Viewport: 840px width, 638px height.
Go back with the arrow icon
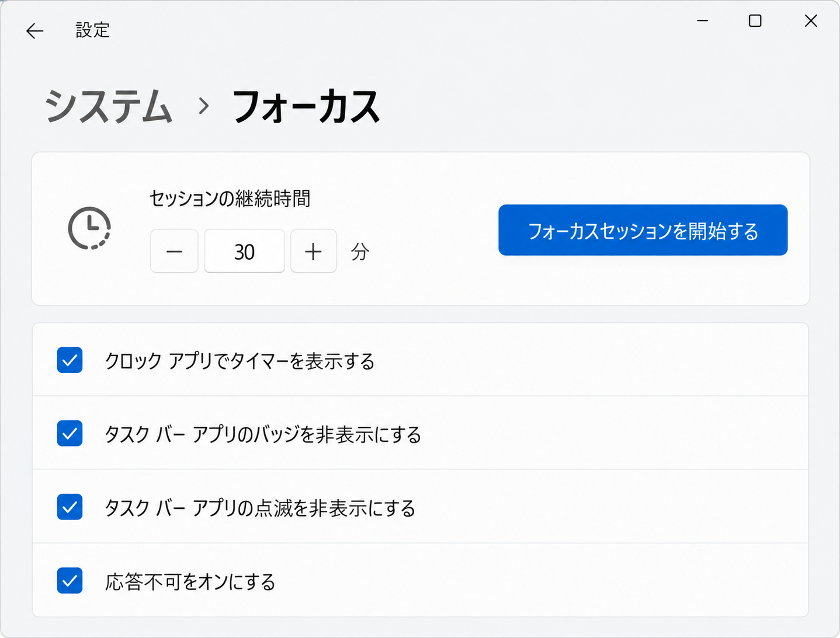click(x=35, y=31)
